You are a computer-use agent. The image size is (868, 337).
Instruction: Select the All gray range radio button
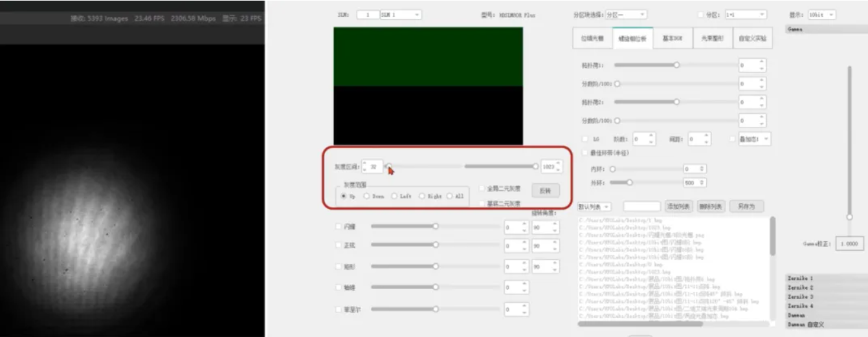(x=450, y=196)
